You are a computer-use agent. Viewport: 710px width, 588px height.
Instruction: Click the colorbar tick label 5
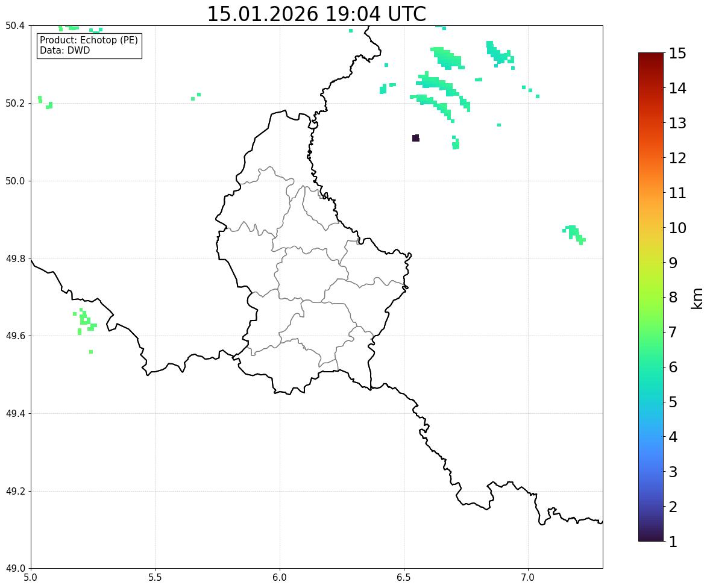point(673,401)
